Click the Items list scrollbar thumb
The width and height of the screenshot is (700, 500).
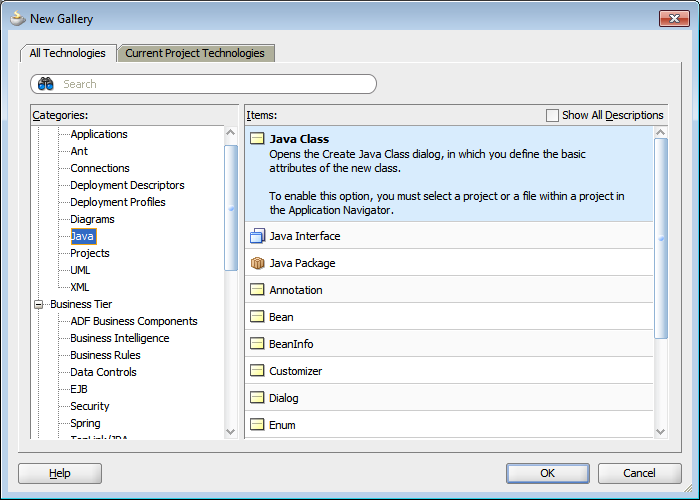pyautogui.click(x=661, y=238)
